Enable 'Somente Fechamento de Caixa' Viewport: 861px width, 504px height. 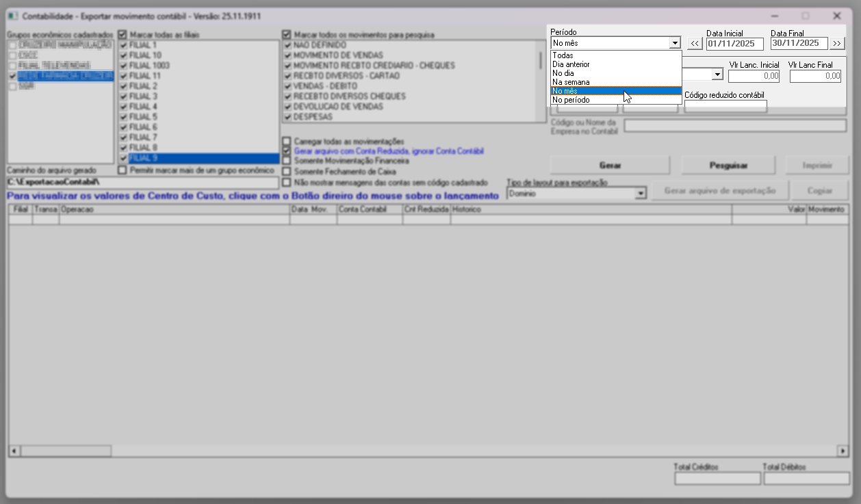tap(287, 172)
